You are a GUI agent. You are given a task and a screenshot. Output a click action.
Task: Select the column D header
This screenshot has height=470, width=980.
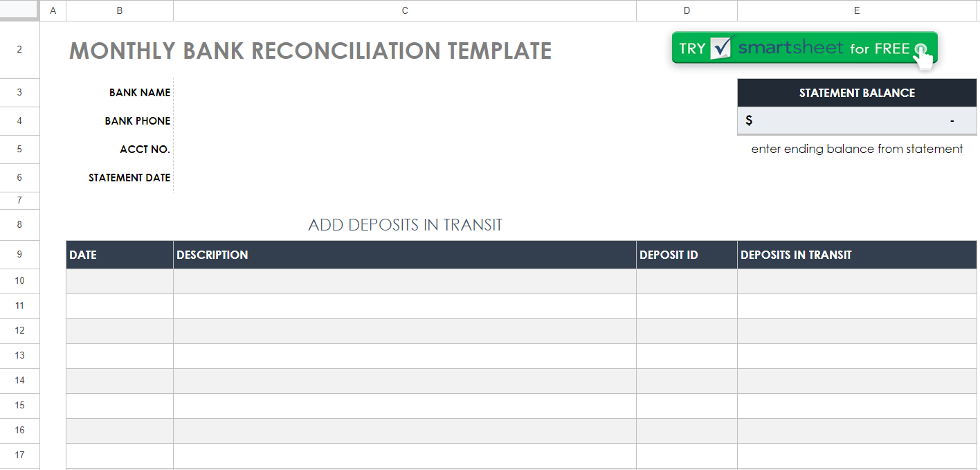pyautogui.click(x=687, y=10)
